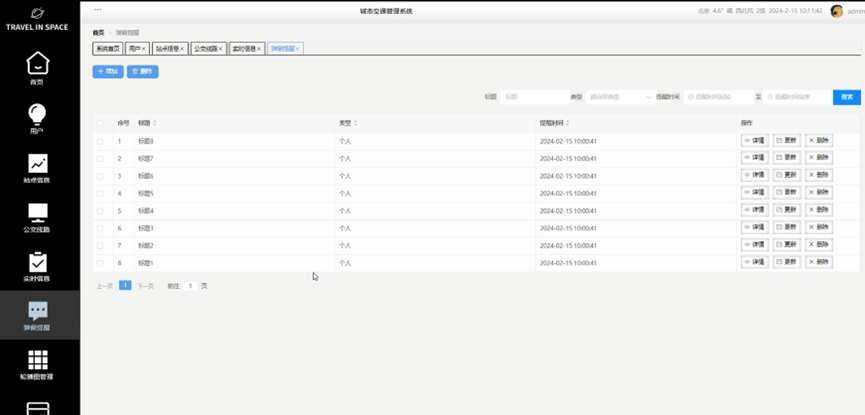
Task: Update the row 标题7
Action: point(787,158)
